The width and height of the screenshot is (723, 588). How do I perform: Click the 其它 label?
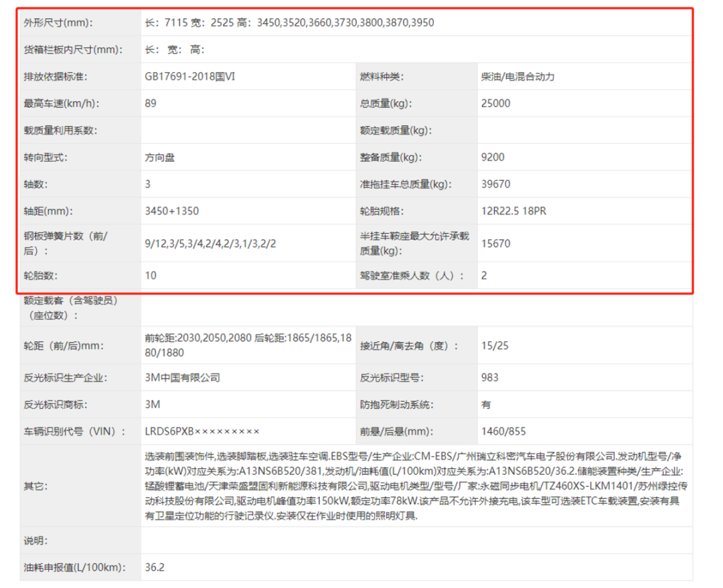click(35, 486)
